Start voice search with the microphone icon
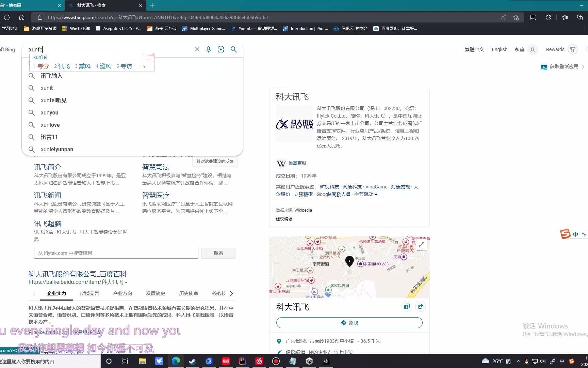This screenshot has height=368, width=588. pos(208,49)
